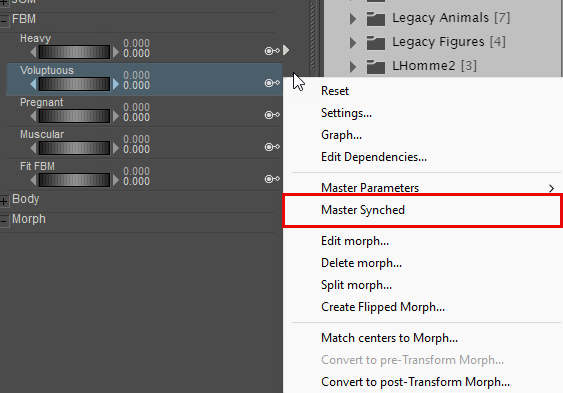Image resolution: width=563 pixels, height=393 pixels.
Task: Expand the Body parameter group
Action: 4,201
